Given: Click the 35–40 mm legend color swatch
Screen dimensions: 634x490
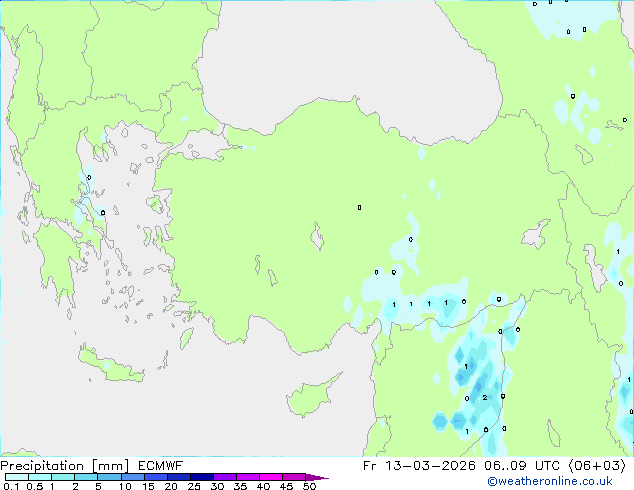Looking at the screenshot, I should point(248,477).
